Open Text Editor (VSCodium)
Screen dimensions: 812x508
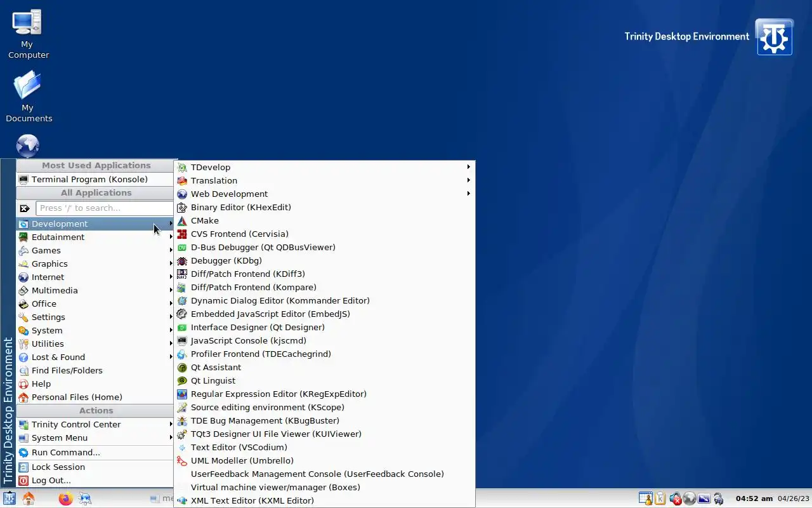tap(324, 447)
